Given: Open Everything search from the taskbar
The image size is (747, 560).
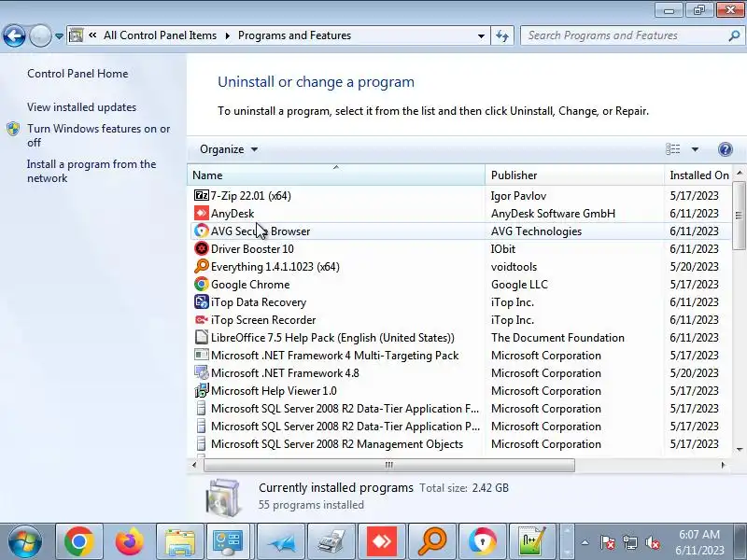Looking at the screenshot, I should coord(432,541).
